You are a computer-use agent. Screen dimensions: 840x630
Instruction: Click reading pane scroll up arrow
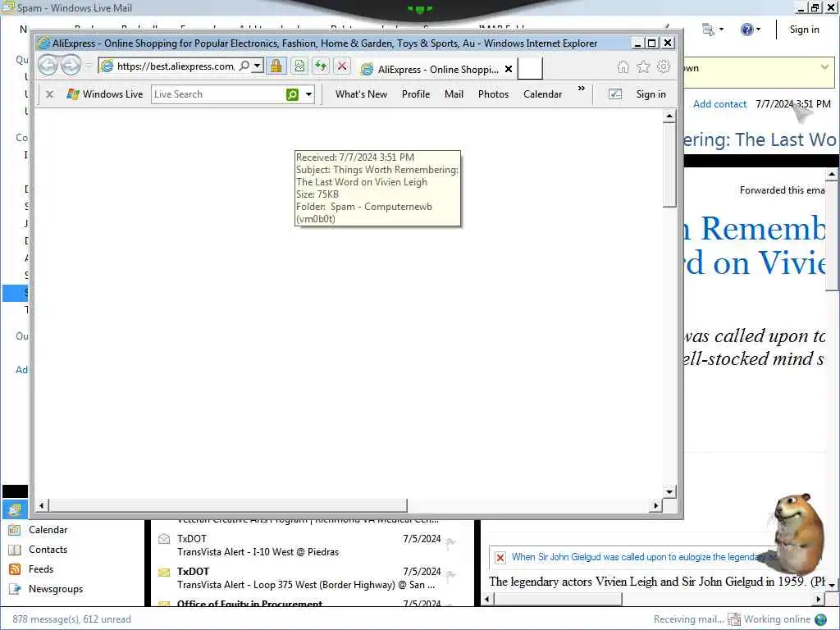click(x=832, y=175)
